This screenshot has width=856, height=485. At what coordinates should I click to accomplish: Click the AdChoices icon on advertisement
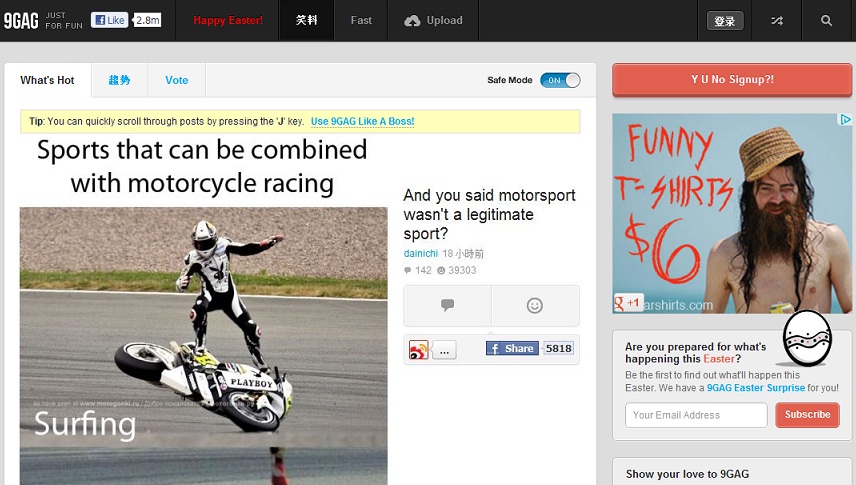click(845, 119)
